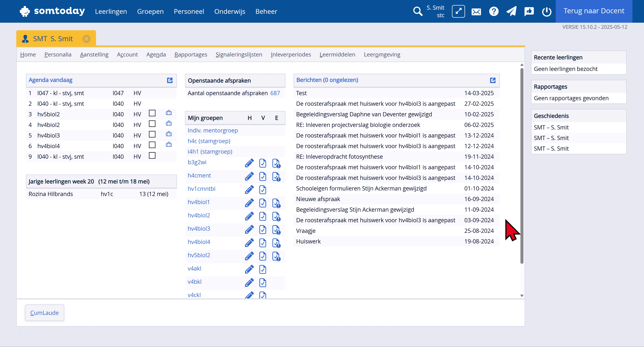The height and width of the screenshot is (347, 644).
Task: Open the Beheer menu
Action: pos(266,12)
